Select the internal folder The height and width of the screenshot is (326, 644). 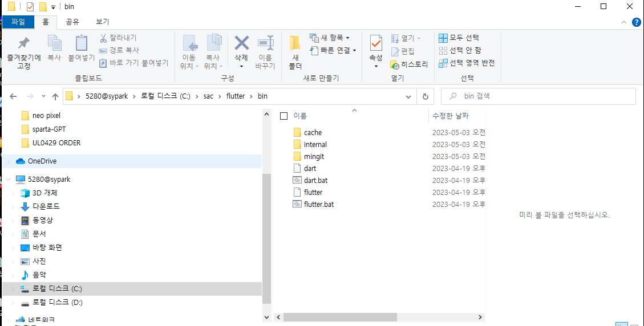point(315,145)
